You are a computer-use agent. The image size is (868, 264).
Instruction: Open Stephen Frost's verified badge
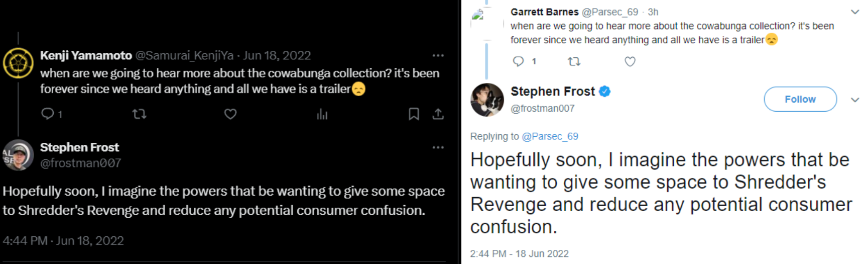[x=605, y=92]
